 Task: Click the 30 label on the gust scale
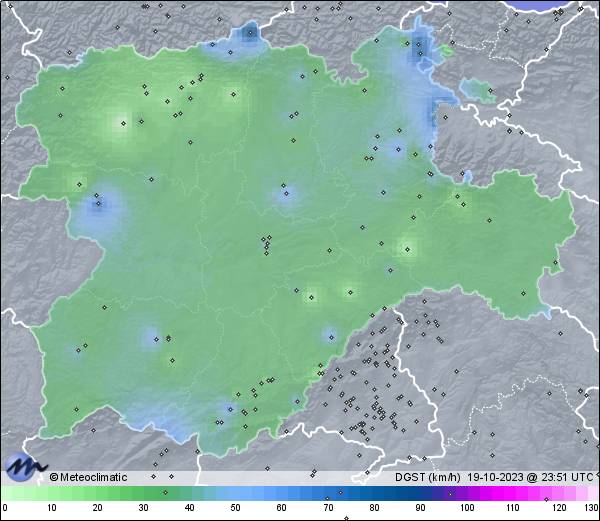pos(143,508)
